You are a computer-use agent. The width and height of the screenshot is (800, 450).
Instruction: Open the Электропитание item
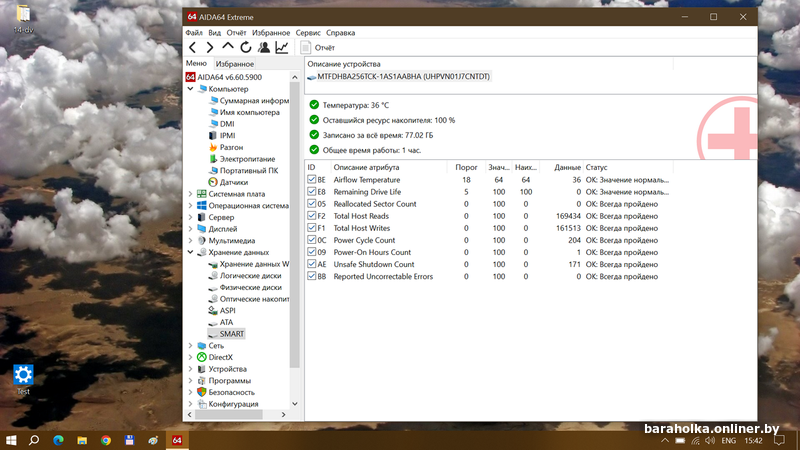[242, 159]
